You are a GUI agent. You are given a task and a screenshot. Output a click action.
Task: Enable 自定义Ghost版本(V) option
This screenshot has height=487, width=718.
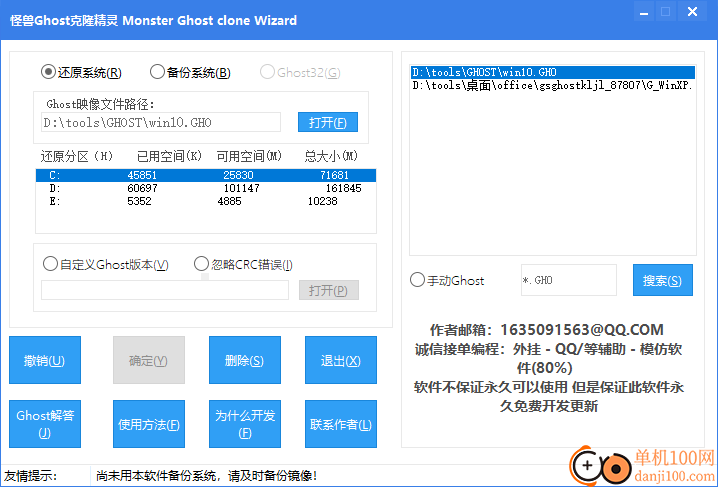pos(105,264)
